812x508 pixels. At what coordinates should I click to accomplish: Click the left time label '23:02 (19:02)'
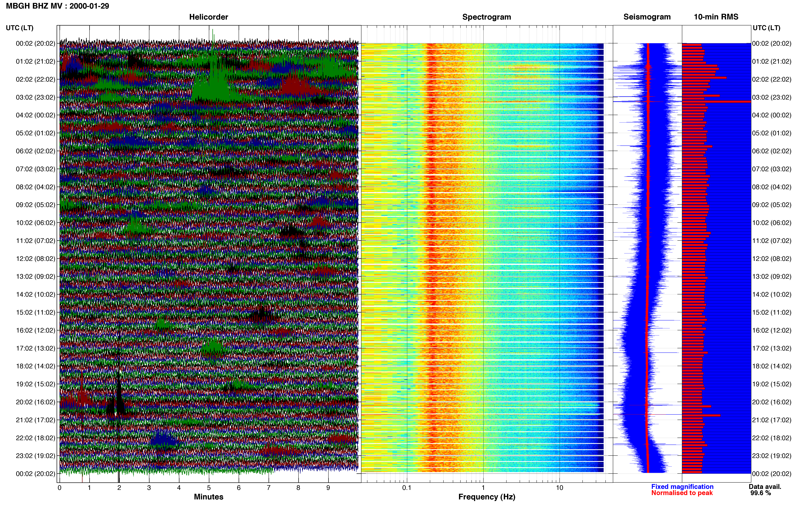[x=36, y=456]
